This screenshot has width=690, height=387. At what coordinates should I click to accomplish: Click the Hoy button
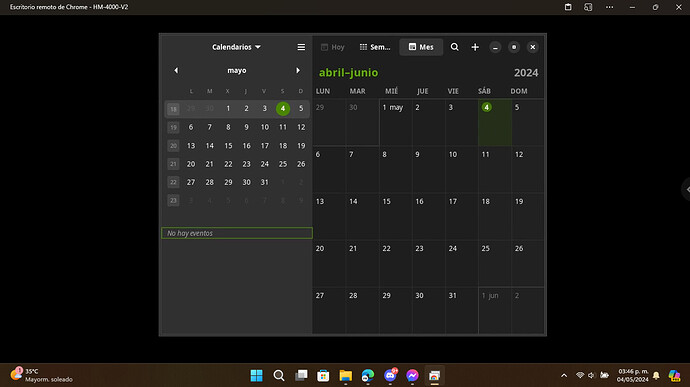(x=333, y=47)
